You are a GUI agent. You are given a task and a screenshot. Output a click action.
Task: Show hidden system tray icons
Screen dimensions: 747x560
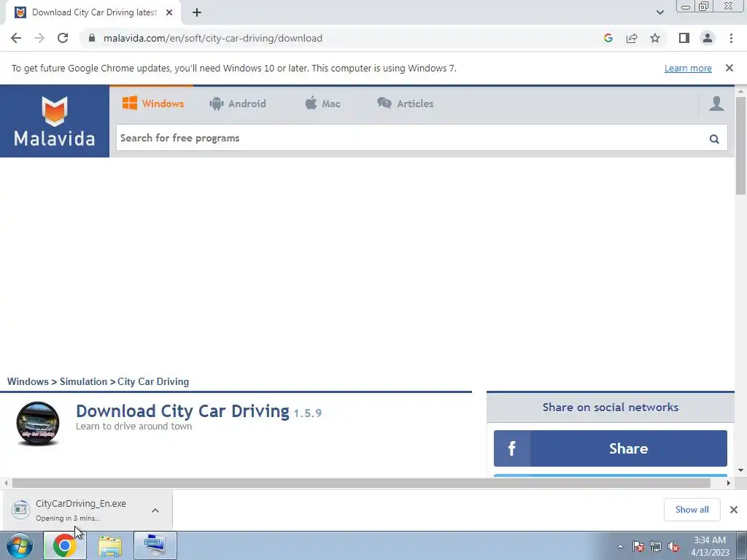click(620, 546)
